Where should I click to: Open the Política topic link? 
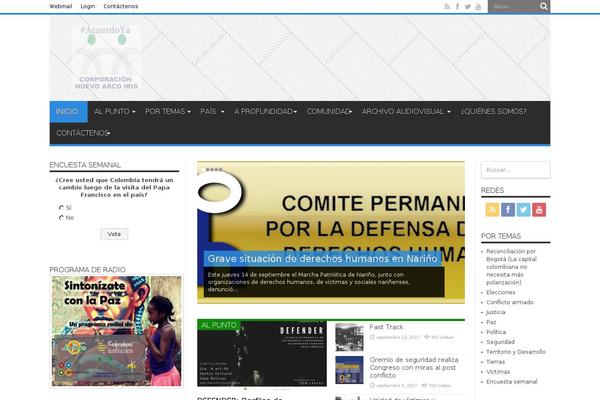496,332
